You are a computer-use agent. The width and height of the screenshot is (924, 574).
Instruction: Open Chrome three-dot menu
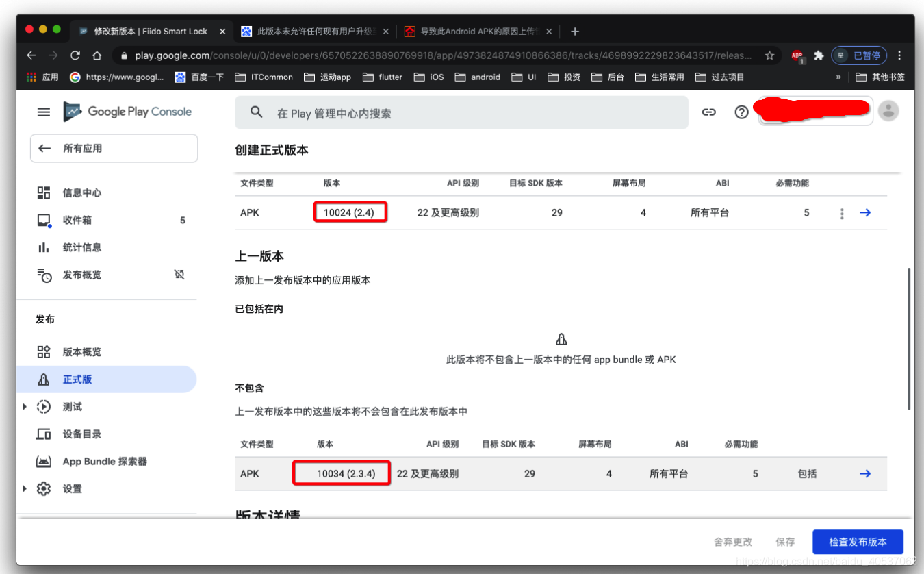899,55
